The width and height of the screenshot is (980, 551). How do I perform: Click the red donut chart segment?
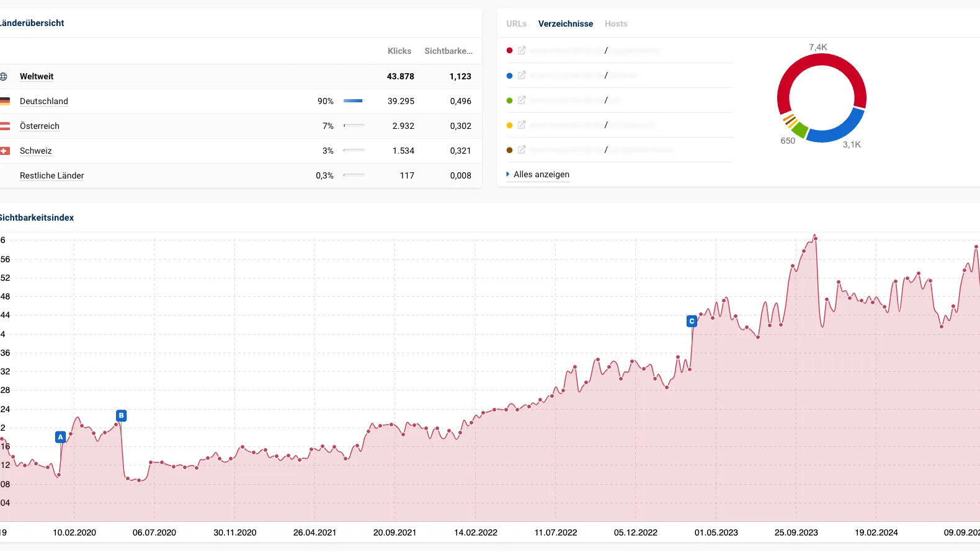pyautogui.click(x=822, y=59)
